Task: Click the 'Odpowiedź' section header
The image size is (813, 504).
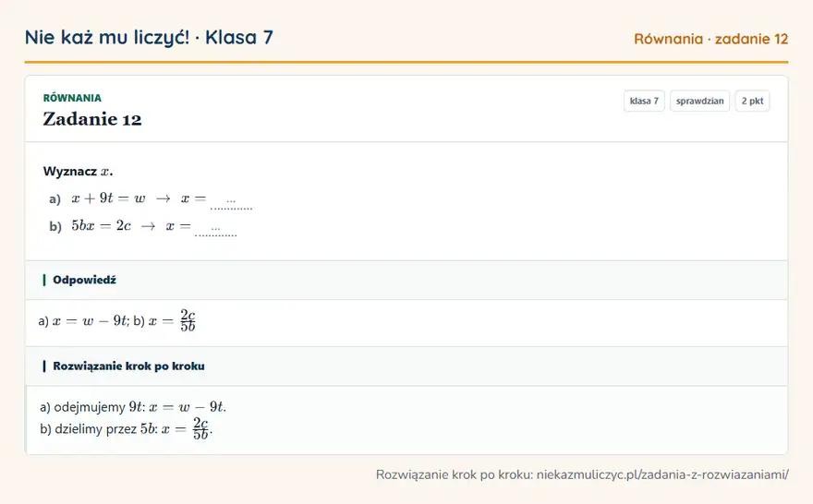Action: click(x=406, y=281)
